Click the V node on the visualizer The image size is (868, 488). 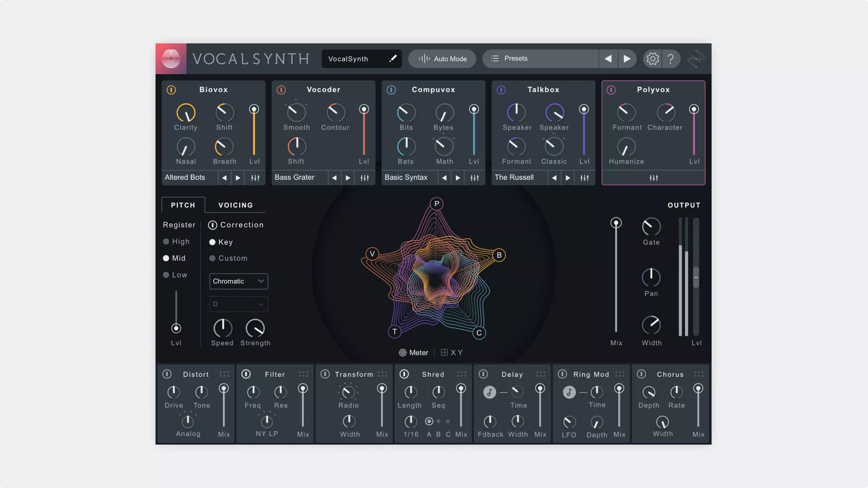point(372,254)
